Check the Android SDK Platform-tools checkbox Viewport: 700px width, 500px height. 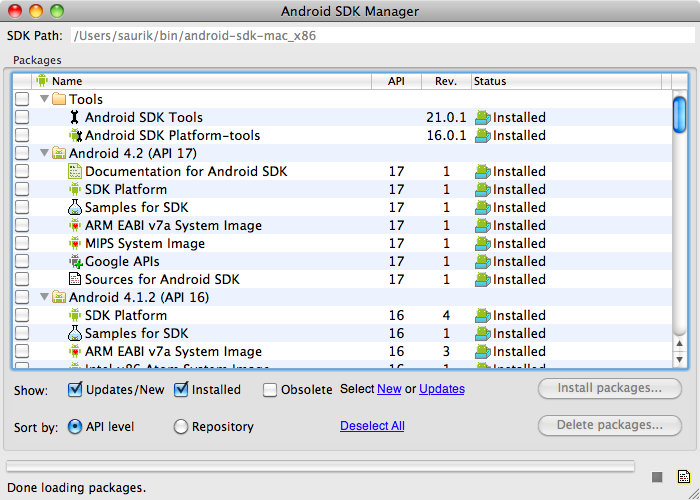22,135
